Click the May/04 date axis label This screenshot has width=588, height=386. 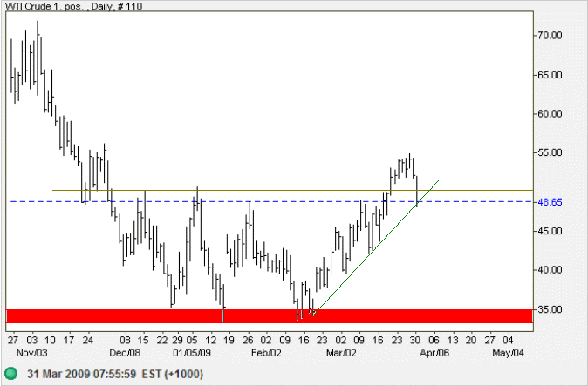509,353
